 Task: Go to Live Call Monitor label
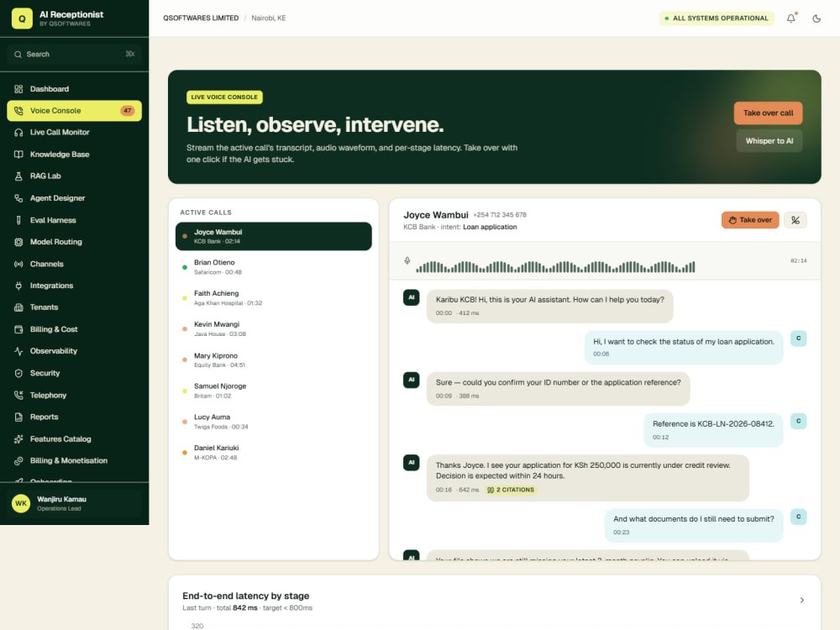(60, 133)
